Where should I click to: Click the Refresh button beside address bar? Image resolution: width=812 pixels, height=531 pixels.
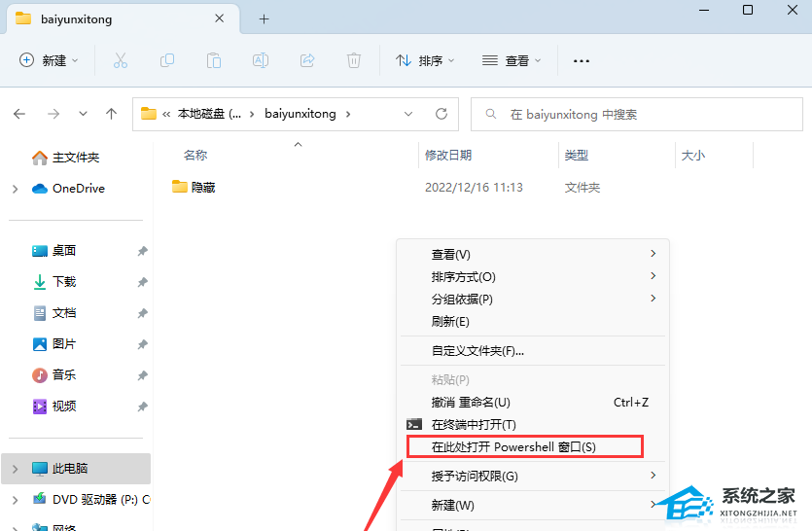[441, 114]
